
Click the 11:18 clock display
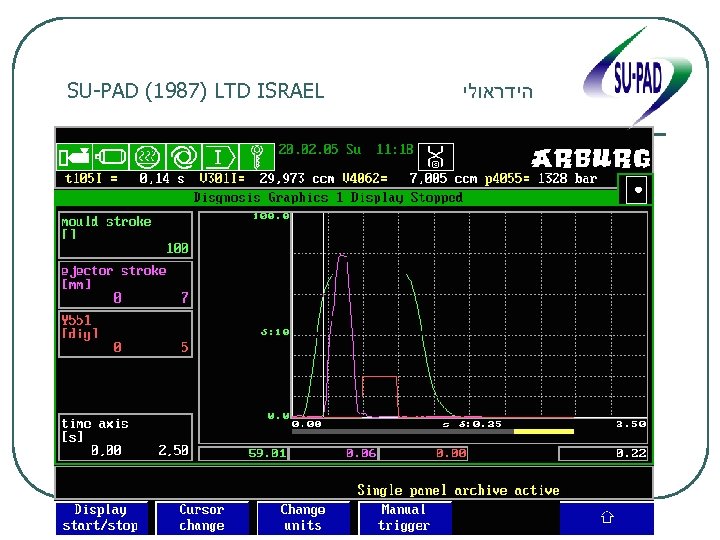[x=395, y=150]
